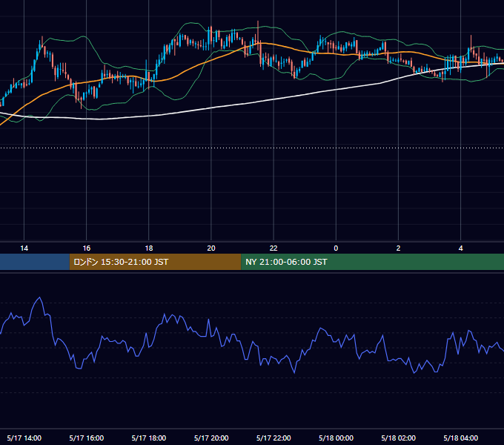Image resolution: width=504 pixels, height=445 pixels.
Task: Click the 5/17 18:00 date label
Action: tap(149, 438)
